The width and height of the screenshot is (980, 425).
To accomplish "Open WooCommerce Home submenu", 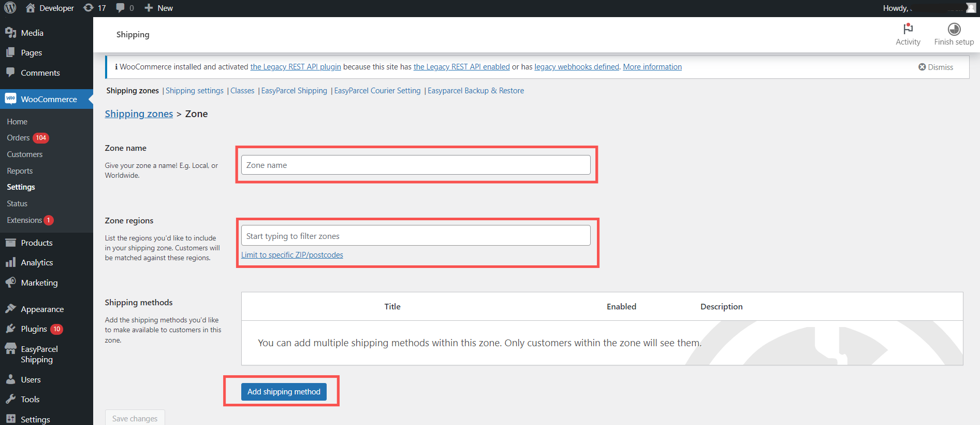I will pyautogui.click(x=17, y=121).
